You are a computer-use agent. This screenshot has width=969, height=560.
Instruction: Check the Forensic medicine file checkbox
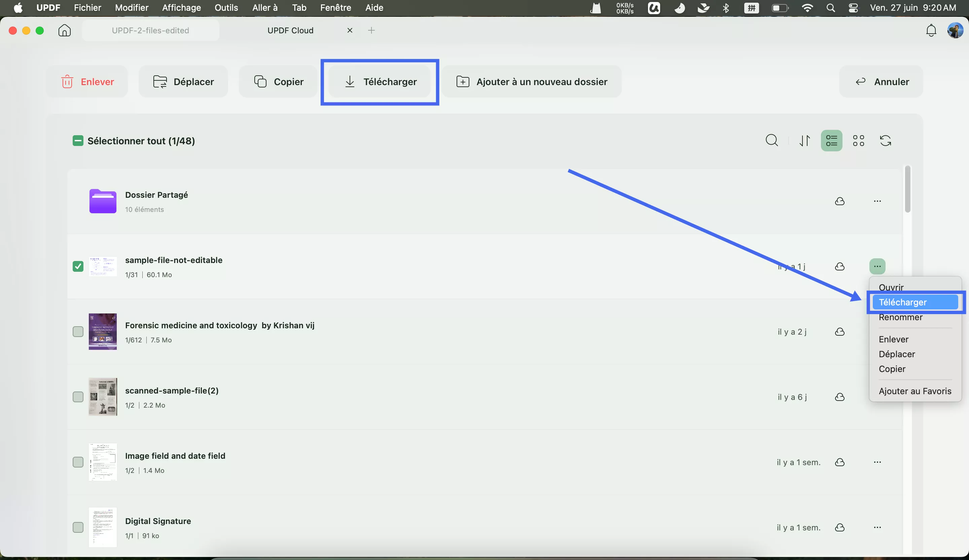78,332
